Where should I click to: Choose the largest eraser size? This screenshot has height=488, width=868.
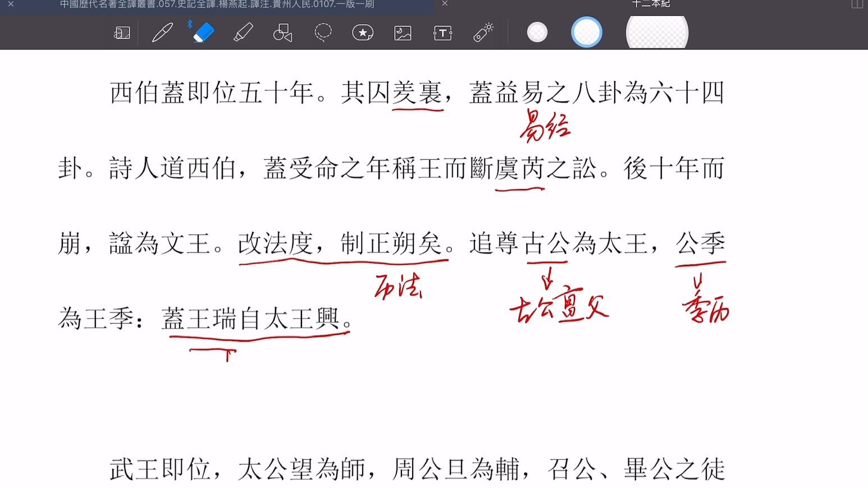coord(657,32)
